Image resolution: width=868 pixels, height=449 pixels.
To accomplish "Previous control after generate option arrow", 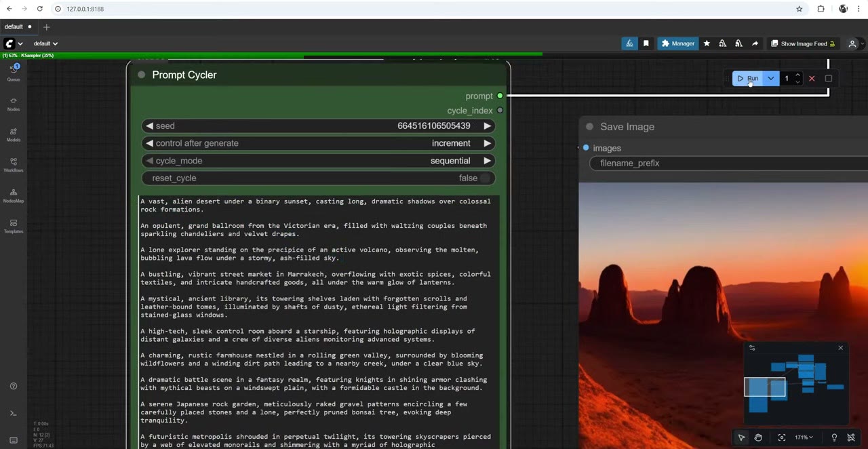I will pos(149,143).
